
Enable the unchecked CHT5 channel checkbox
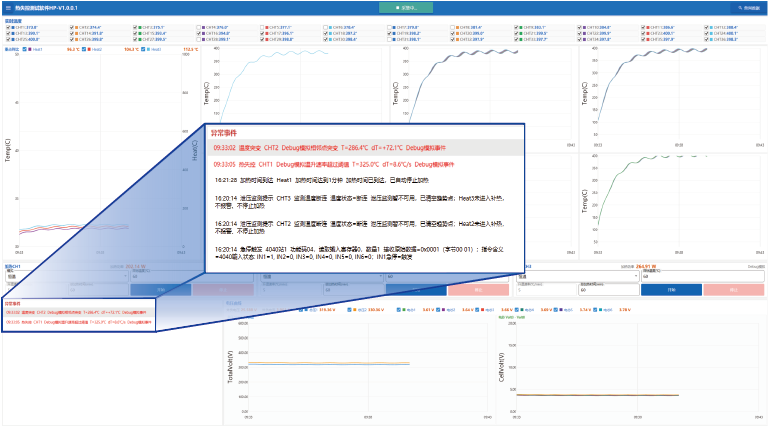[x=262, y=27]
